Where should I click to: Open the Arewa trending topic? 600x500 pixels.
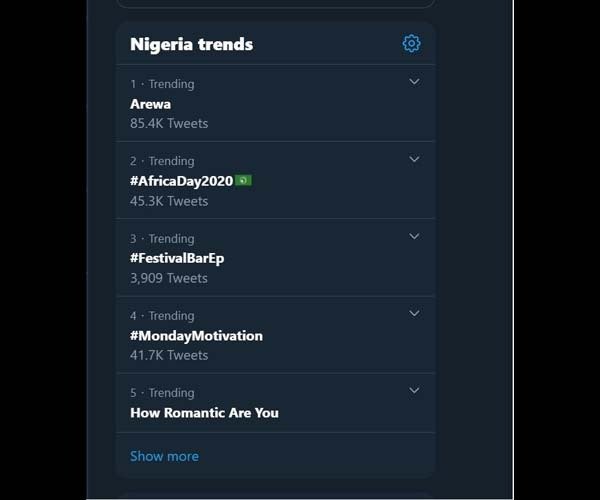[150, 104]
